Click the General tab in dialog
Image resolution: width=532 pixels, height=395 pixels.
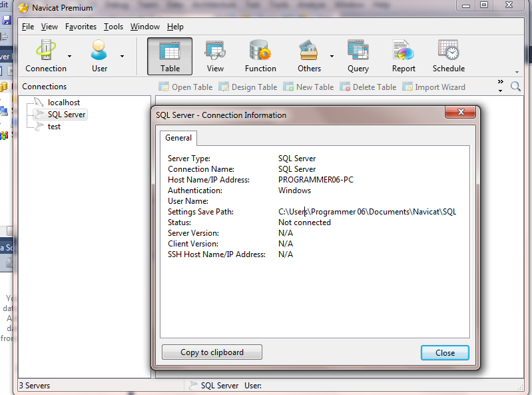[178, 138]
